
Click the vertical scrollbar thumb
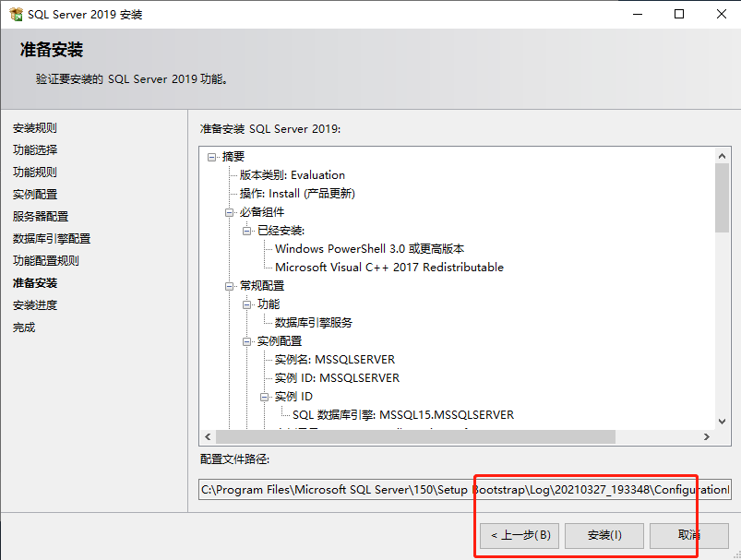(x=723, y=198)
